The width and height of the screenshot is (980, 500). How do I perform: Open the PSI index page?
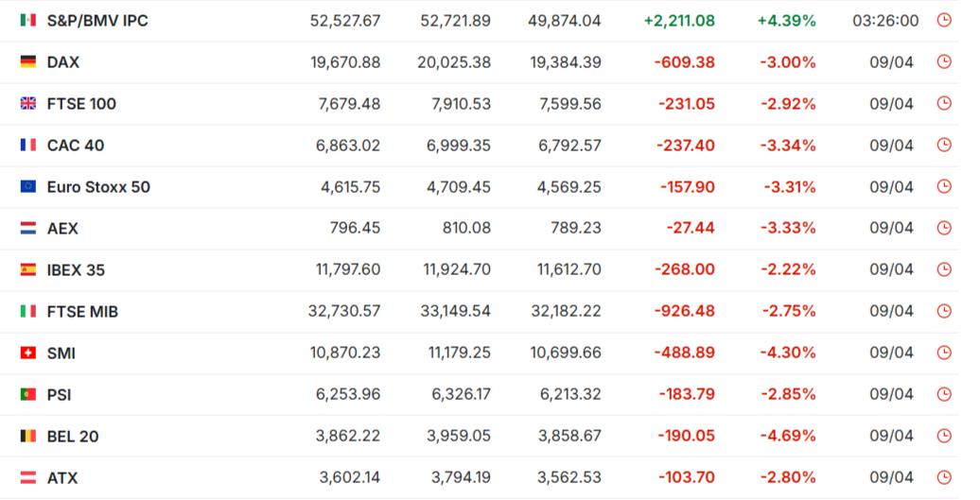[59, 394]
